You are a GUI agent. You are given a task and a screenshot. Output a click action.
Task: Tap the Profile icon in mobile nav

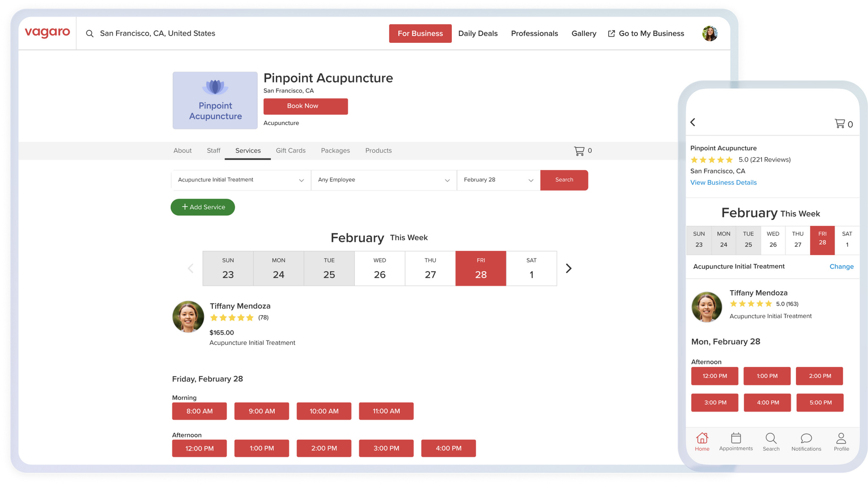tap(841, 442)
